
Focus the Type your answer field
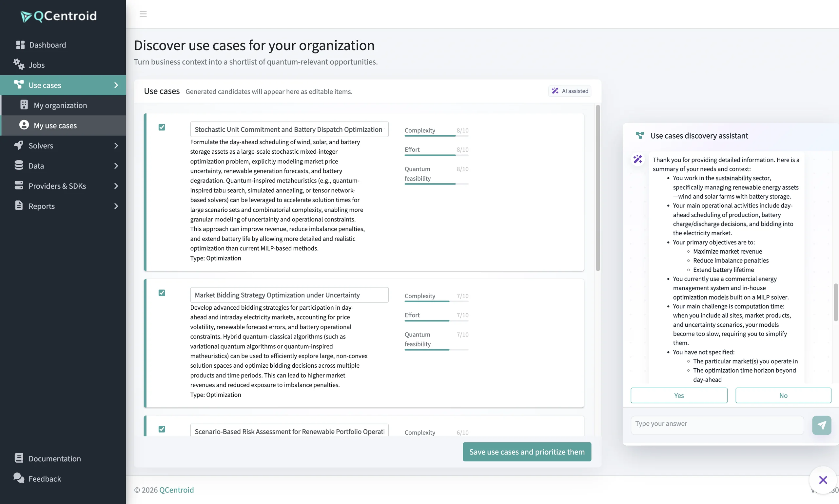(717, 425)
